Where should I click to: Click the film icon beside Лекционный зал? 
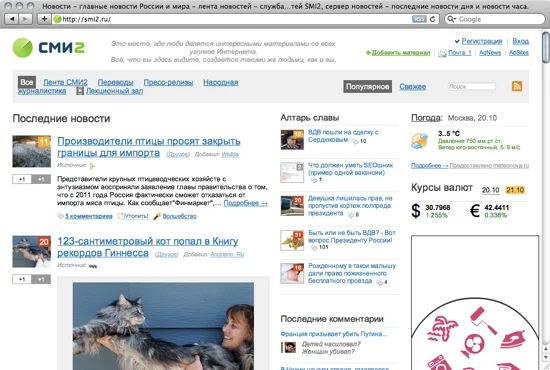click(80, 91)
